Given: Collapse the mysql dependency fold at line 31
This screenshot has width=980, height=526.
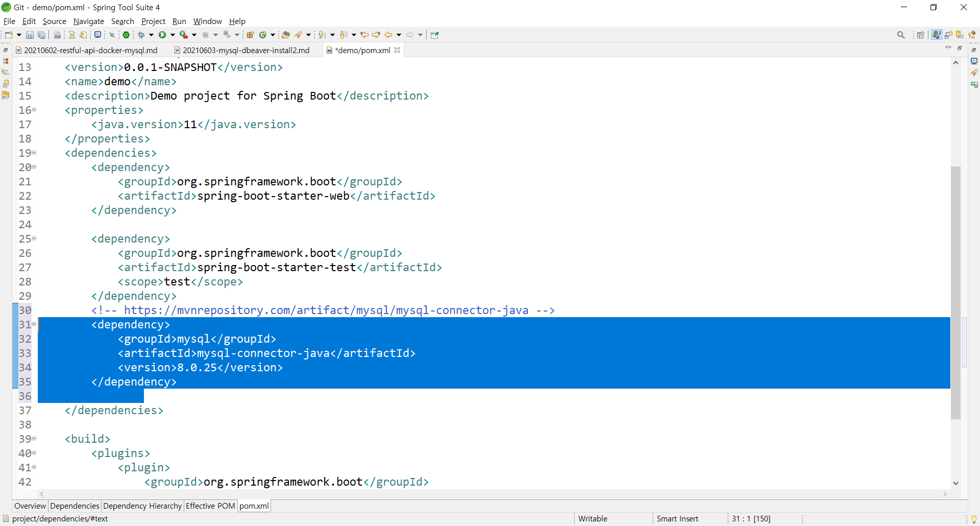Looking at the screenshot, I should (34, 324).
